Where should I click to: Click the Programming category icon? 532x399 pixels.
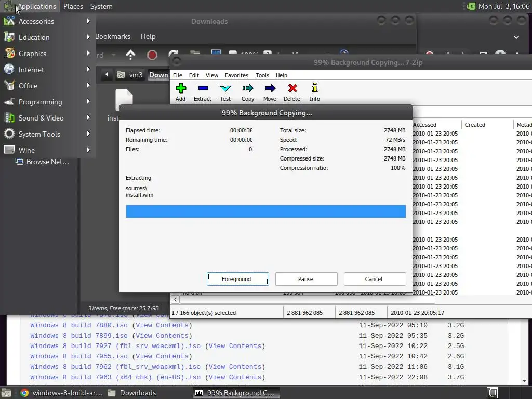(x=9, y=101)
